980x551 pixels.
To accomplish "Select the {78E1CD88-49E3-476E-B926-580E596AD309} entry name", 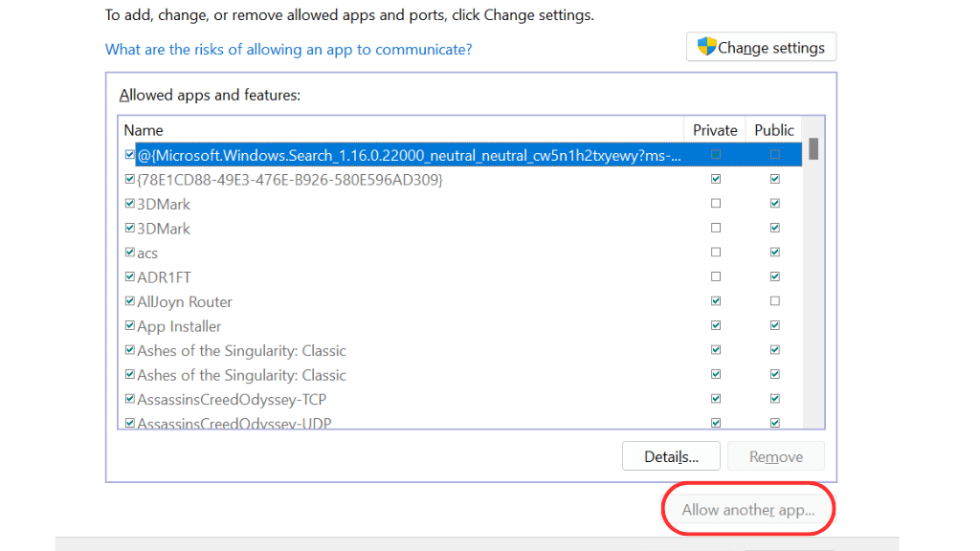I will pyautogui.click(x=290, y=180).
